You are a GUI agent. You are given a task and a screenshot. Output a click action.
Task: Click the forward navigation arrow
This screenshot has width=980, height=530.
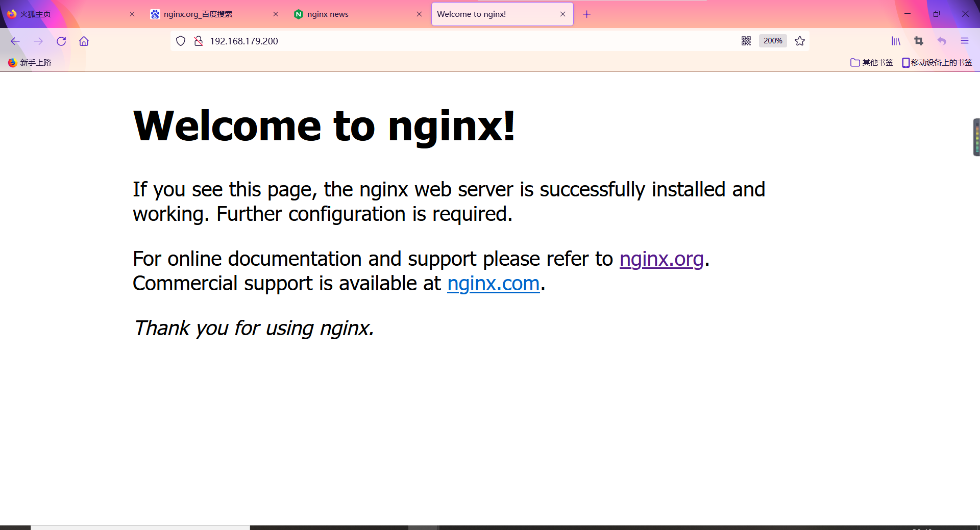pos(38,41)
